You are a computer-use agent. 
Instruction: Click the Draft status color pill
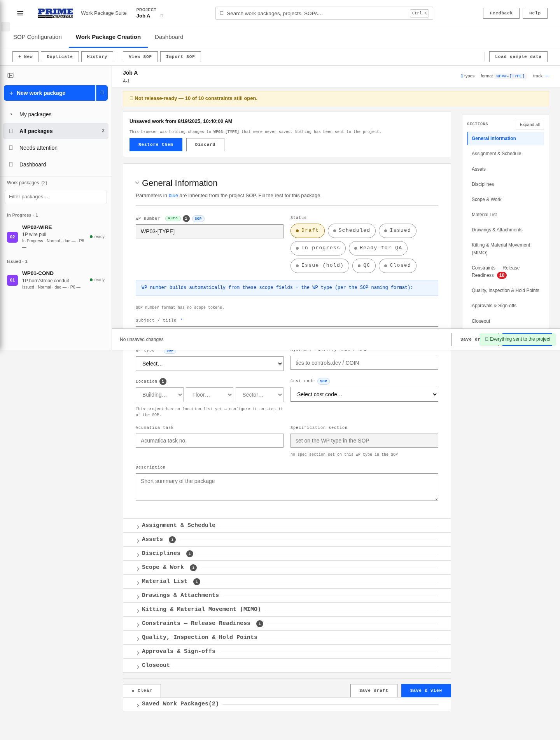[x=307, y=231]
